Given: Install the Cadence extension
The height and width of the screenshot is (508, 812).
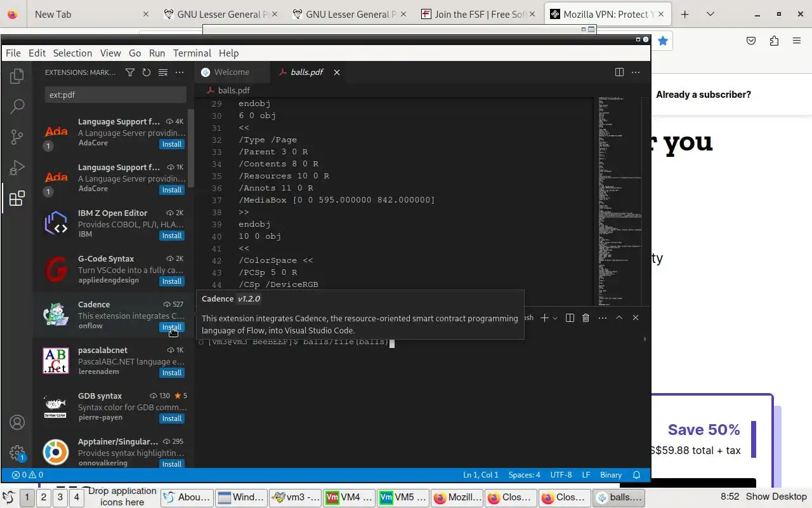Looking at the screenshot, I should pos(172,327).
